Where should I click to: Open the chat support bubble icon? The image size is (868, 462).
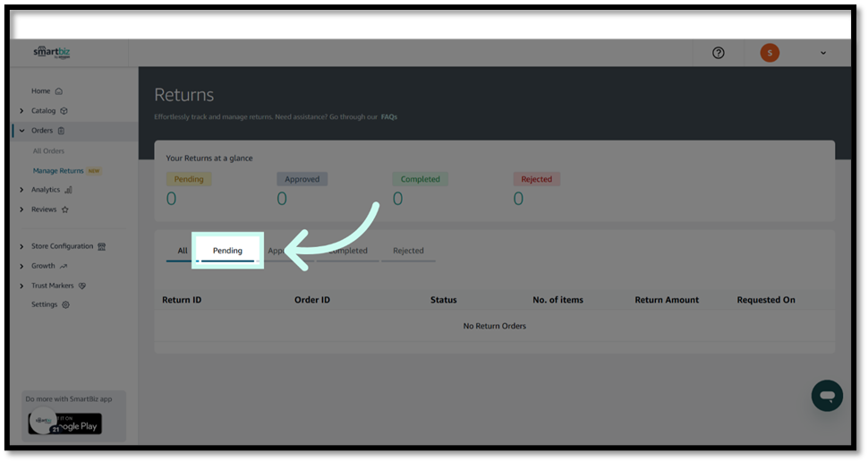[x=827, y=396]
